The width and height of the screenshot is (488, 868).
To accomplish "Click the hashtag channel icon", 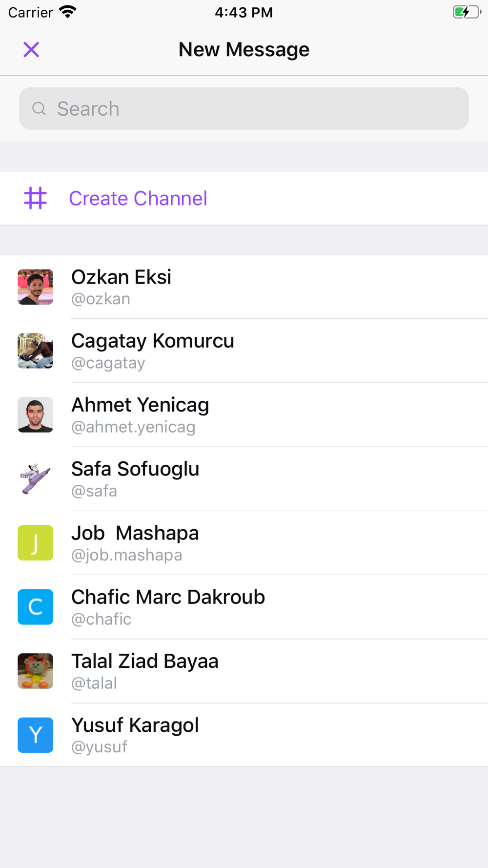I will pos(35,198).
